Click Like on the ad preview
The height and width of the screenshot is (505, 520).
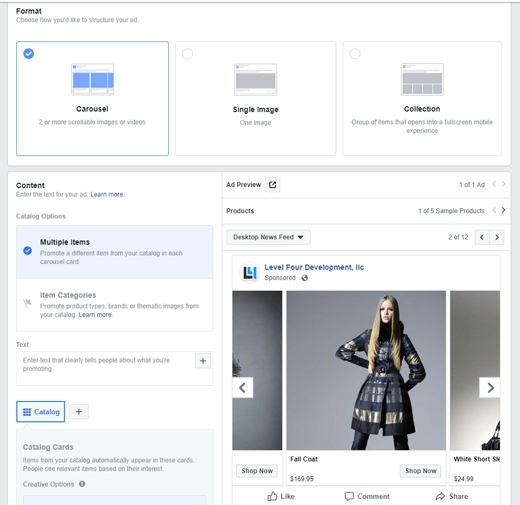point(281,496)
